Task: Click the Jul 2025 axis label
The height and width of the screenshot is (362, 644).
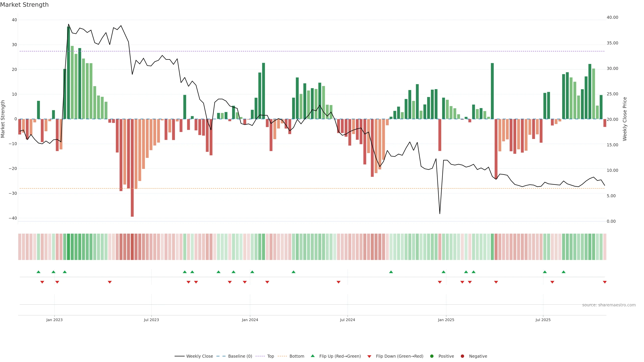Action: coord(543,320)
